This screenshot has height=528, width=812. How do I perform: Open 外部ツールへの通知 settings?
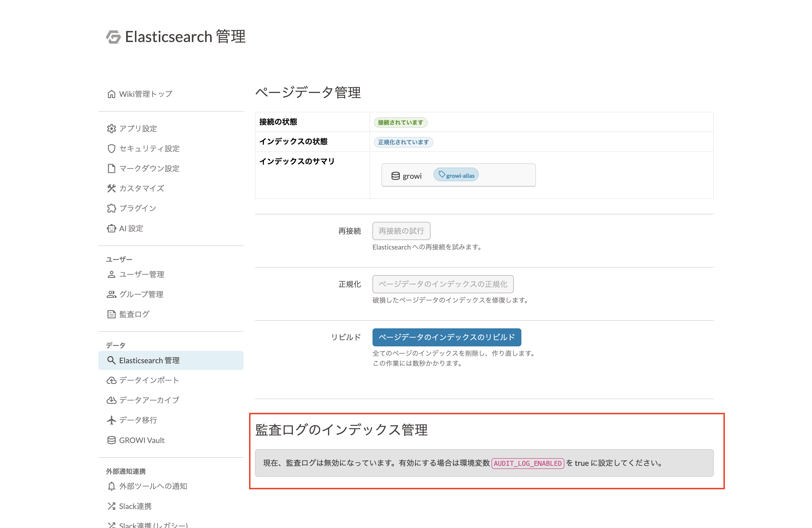coord(171,486)
